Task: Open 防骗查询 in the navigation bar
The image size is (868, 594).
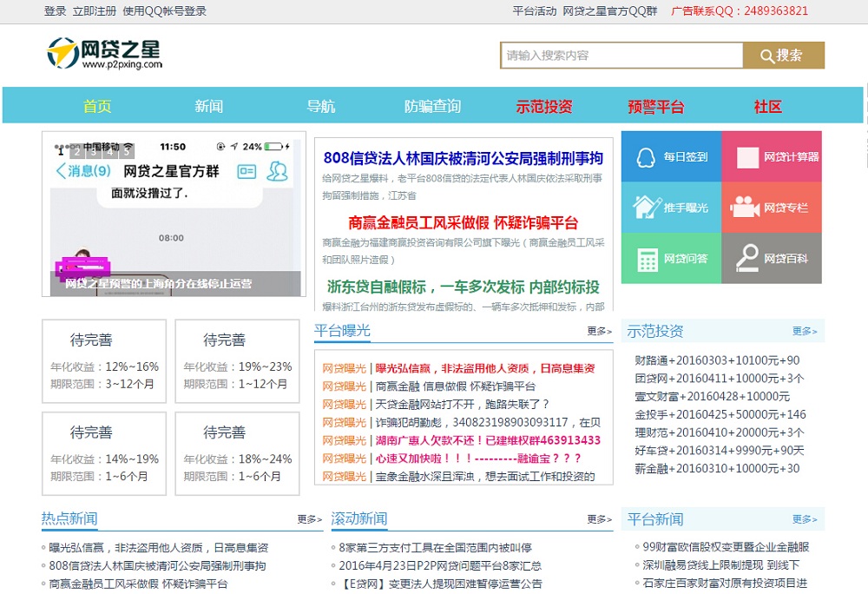Action: [x=432, y=106]
